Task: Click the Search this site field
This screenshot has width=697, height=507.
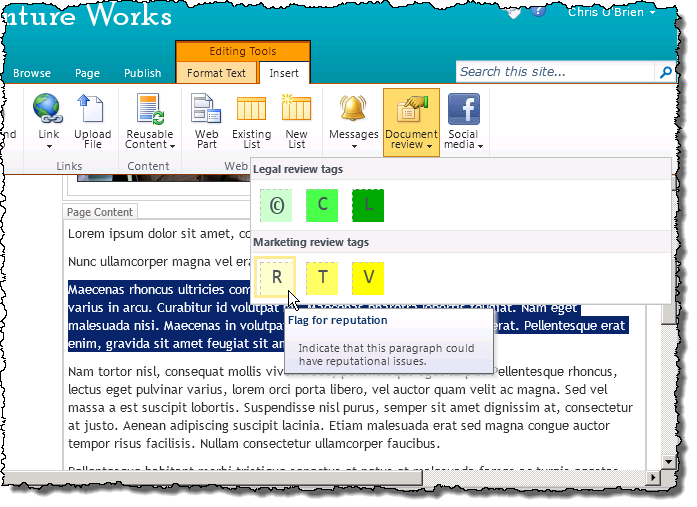Action: 556,72
